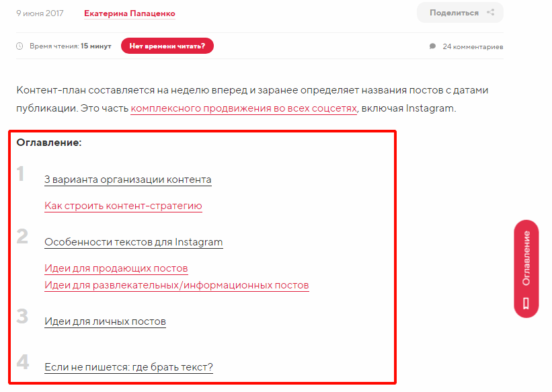Open 'Как строить контент-стратегию' link
Viewport: 552px width, 392px height.
tap(123, 206)
